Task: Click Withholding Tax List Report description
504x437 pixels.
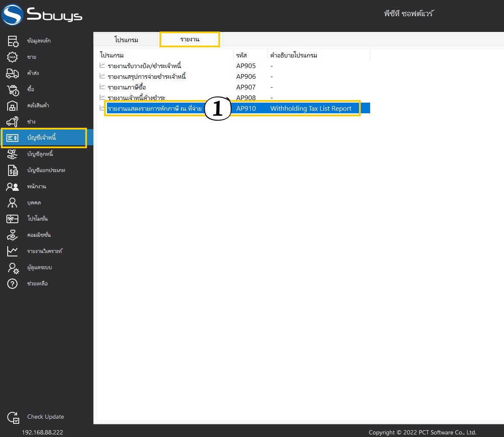Action: click(311, 109)
